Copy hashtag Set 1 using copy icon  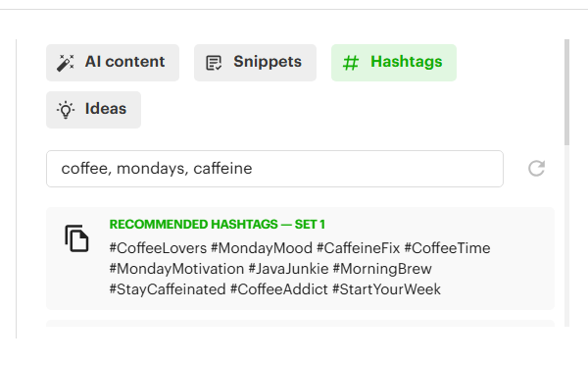[x=76, y=238]
